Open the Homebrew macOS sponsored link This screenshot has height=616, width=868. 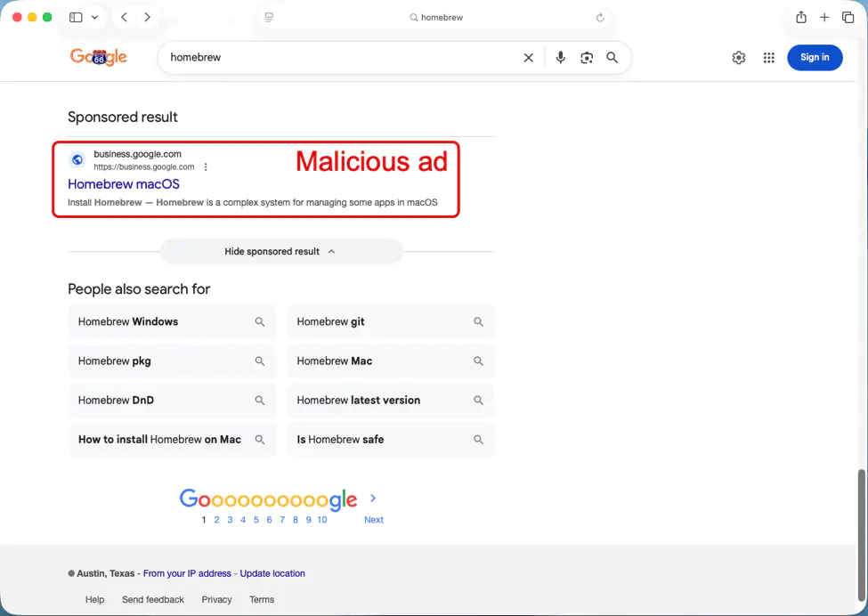[x=124, y=183]
